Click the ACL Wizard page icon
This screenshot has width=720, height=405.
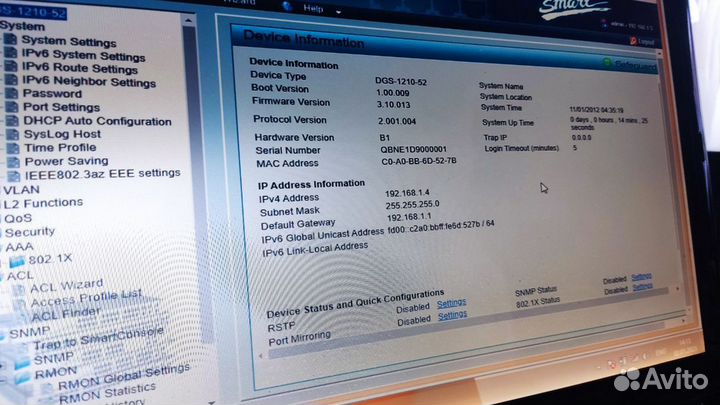(19, 290)
